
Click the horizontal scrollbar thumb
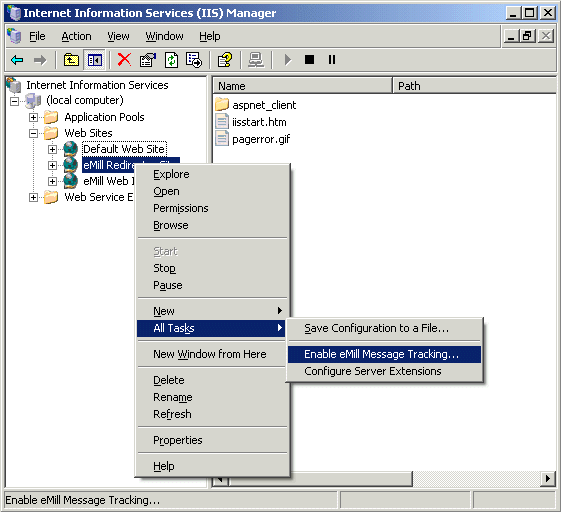[x=320, y=479]
